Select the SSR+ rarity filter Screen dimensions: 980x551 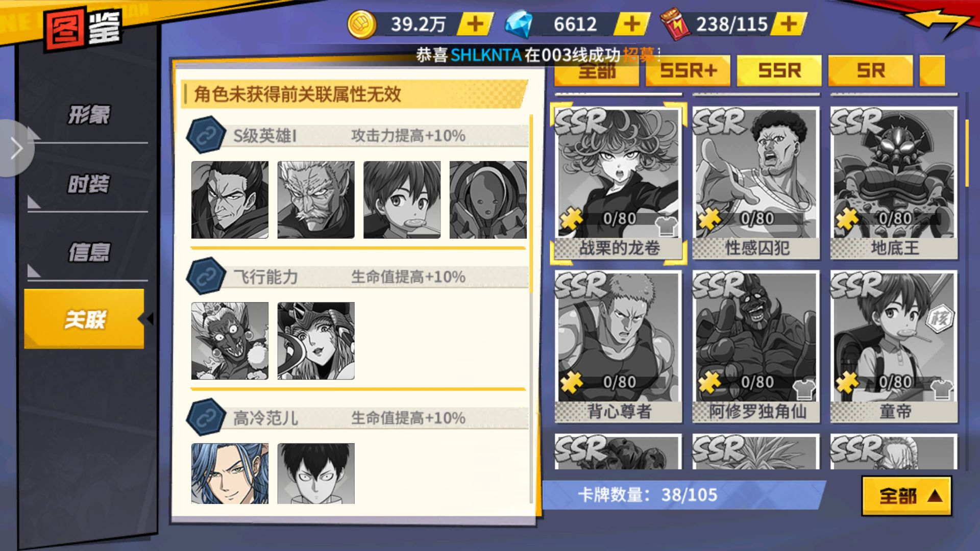[688, 70]
